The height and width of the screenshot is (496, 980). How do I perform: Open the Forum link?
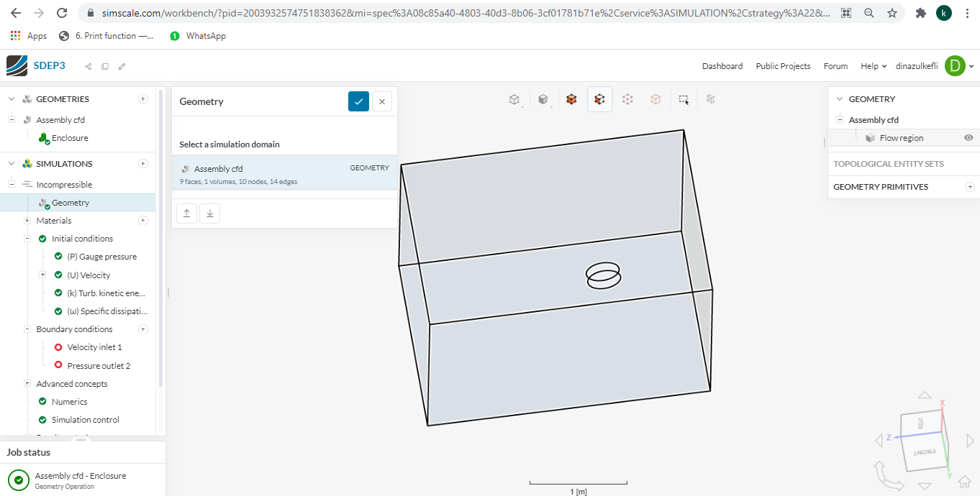[835, 66]
